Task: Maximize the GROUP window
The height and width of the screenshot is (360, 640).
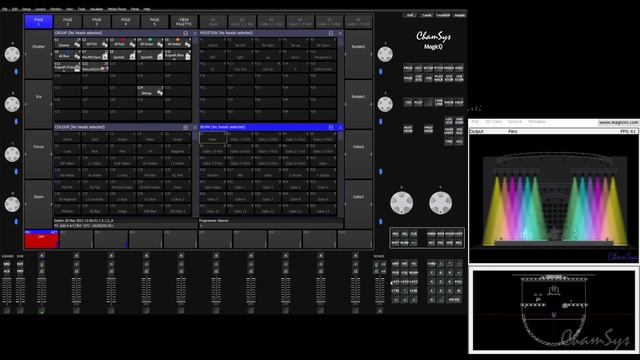Action: (186, 33)
